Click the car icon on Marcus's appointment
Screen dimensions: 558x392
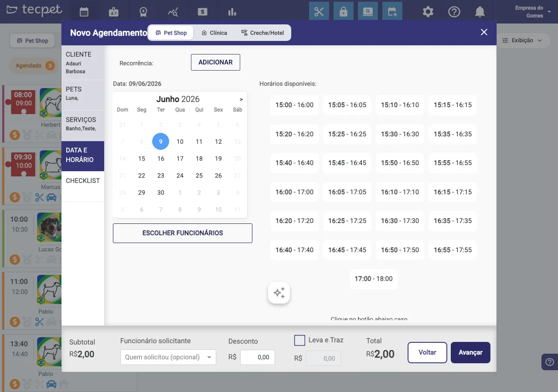pos(51,197)
